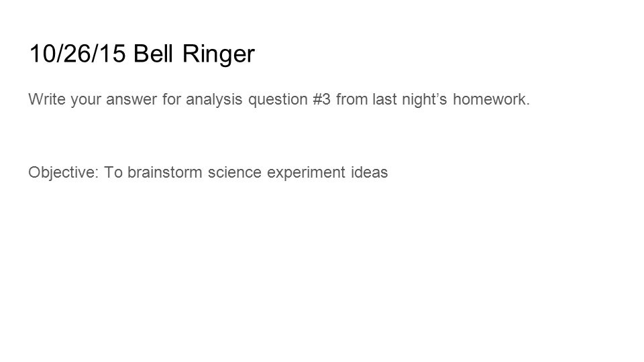Click the word "from" in the first line
Viewport: 644px width, 362px height.
pyautogui.click(x=352, y=99)
